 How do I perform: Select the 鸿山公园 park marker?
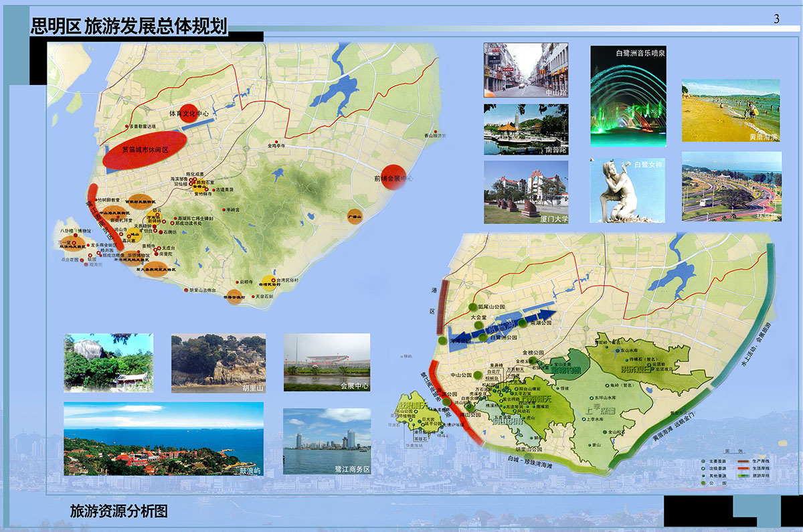click(x=470, y=408)
